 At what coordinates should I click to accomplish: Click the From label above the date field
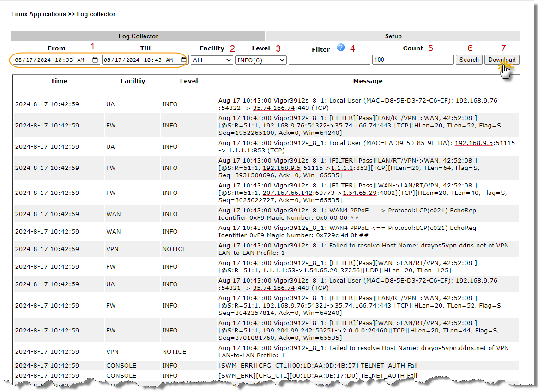56,48
